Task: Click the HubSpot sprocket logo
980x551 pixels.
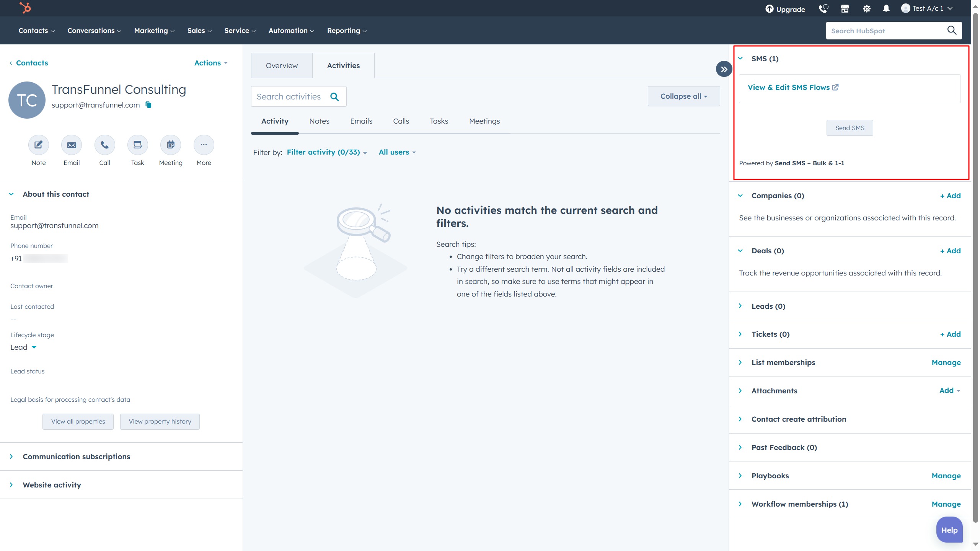Action: coord(24,8)
